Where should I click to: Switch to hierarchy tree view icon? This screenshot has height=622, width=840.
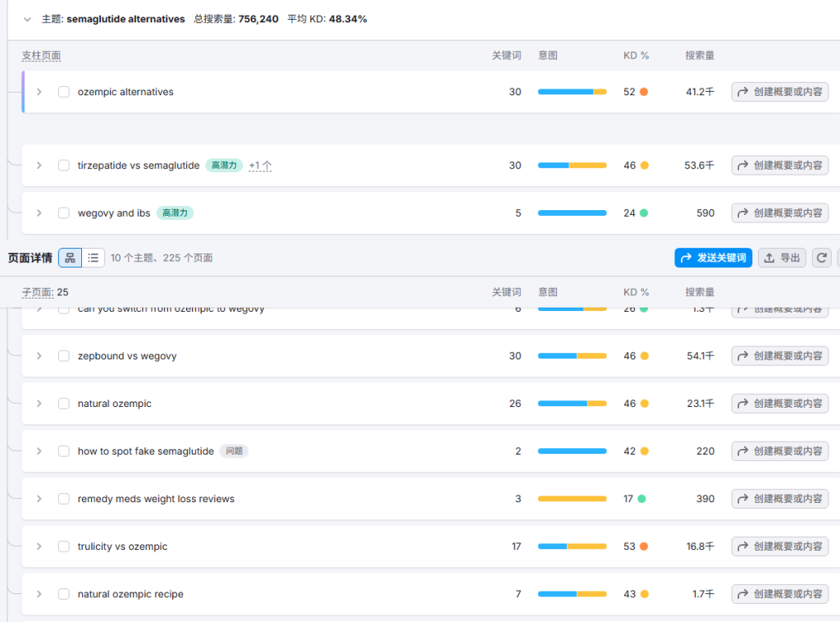coord(71,258)
